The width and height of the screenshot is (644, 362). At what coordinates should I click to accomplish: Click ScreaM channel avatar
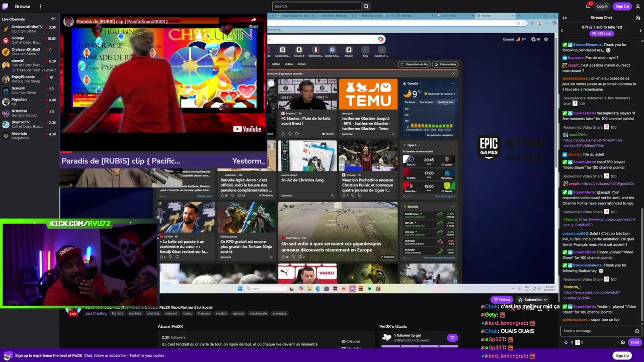(x=6, y=90)
